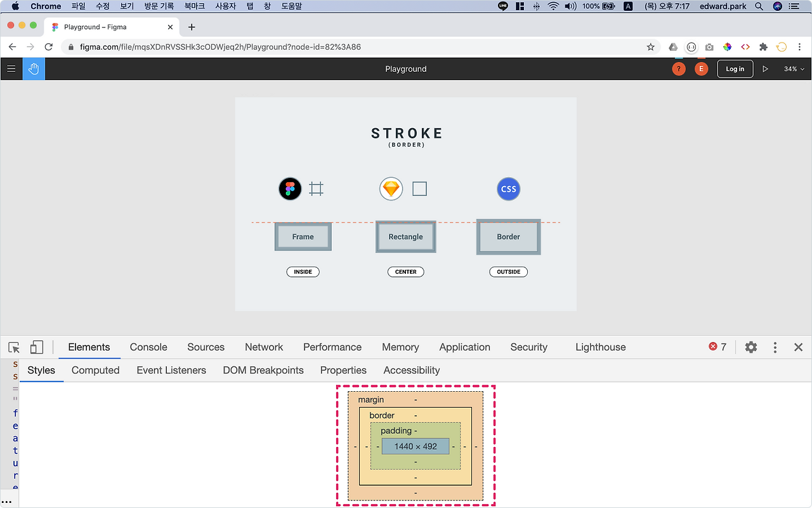
Task: Open the Figma main menu hamburger
Action: tap(11, 69)
